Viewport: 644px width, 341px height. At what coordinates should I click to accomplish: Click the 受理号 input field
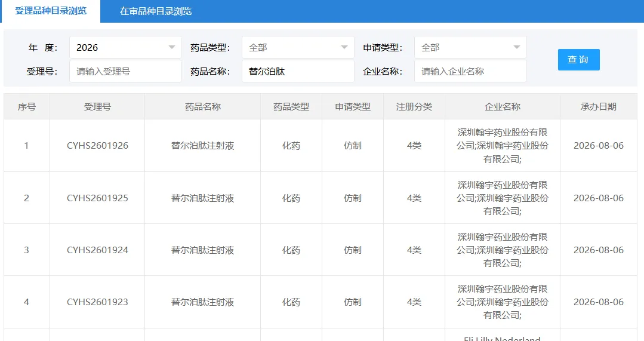pos(125,72)
